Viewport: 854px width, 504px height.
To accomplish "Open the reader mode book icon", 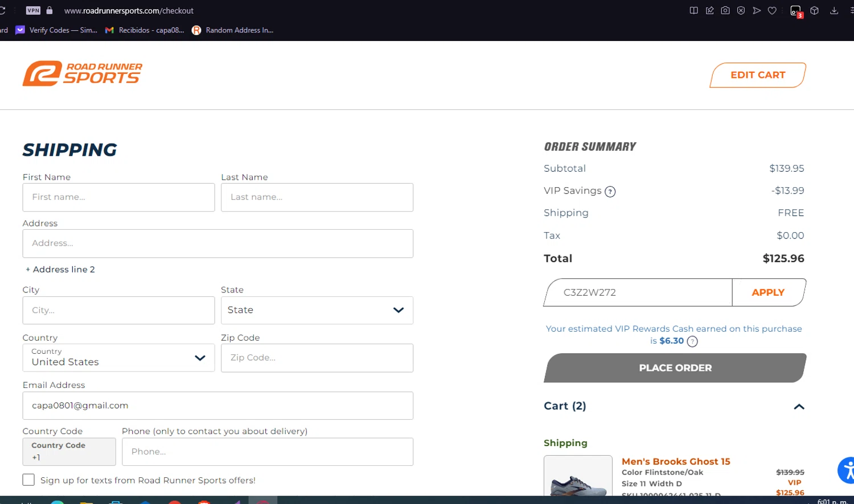I will 693,10.
